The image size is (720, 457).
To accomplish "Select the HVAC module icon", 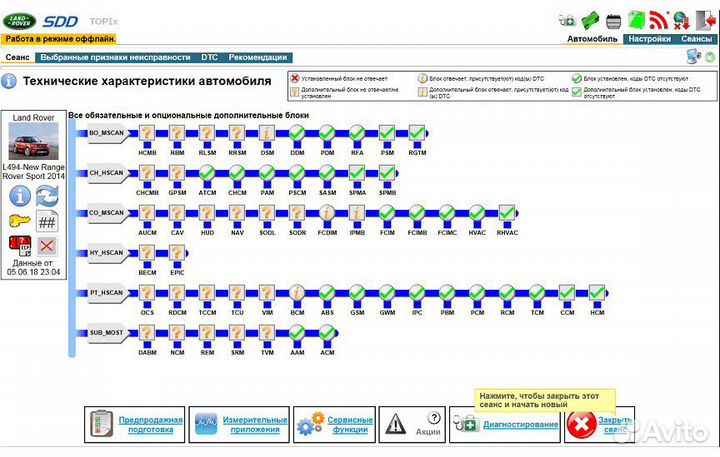I will pos(478,212).
